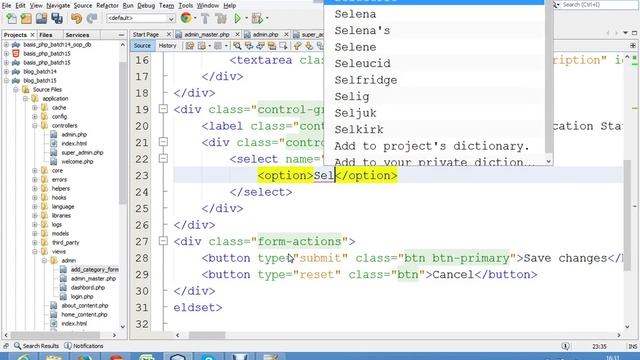The image size is (640, 360).
Task: Click the Previous Bookmark editor icon
Action: pos(298,46)
